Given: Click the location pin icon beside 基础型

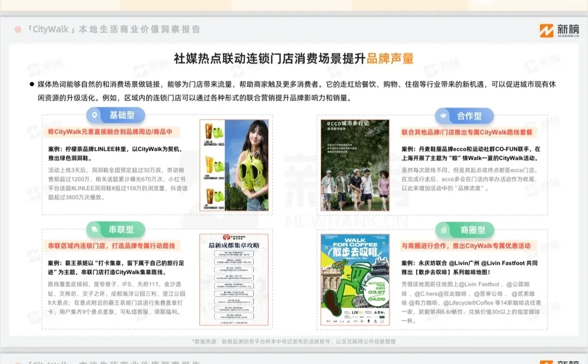Looking at the screenshot, I should click(95, 115).
